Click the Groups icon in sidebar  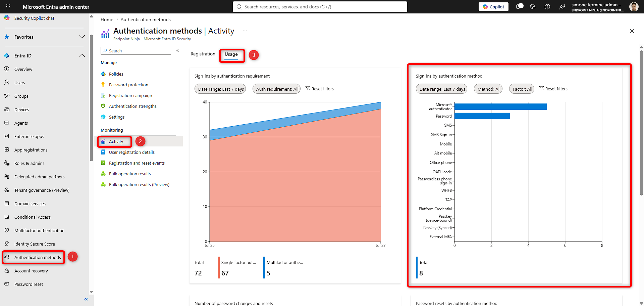tap(7, 96)
